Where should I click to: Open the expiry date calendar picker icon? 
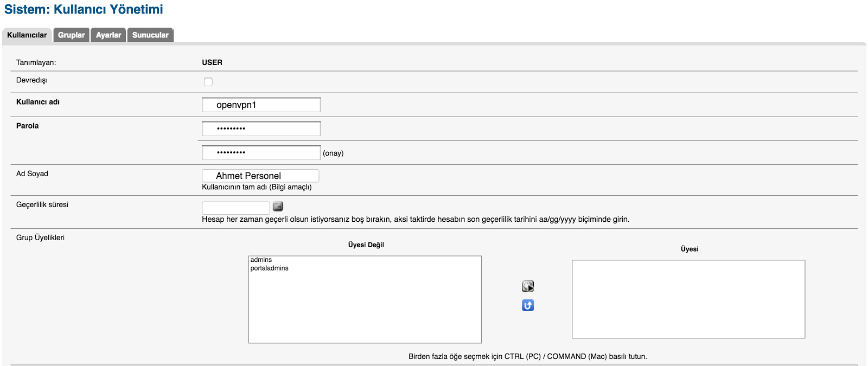(278, 207)
